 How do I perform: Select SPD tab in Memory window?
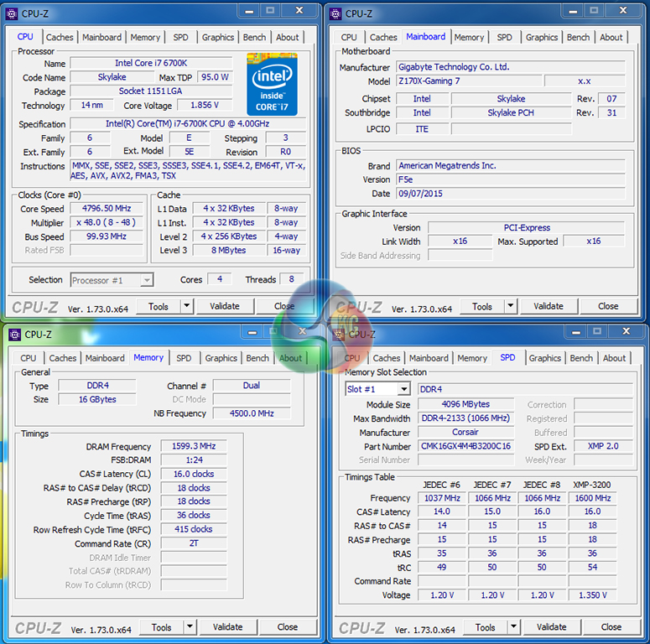point(184,358)
